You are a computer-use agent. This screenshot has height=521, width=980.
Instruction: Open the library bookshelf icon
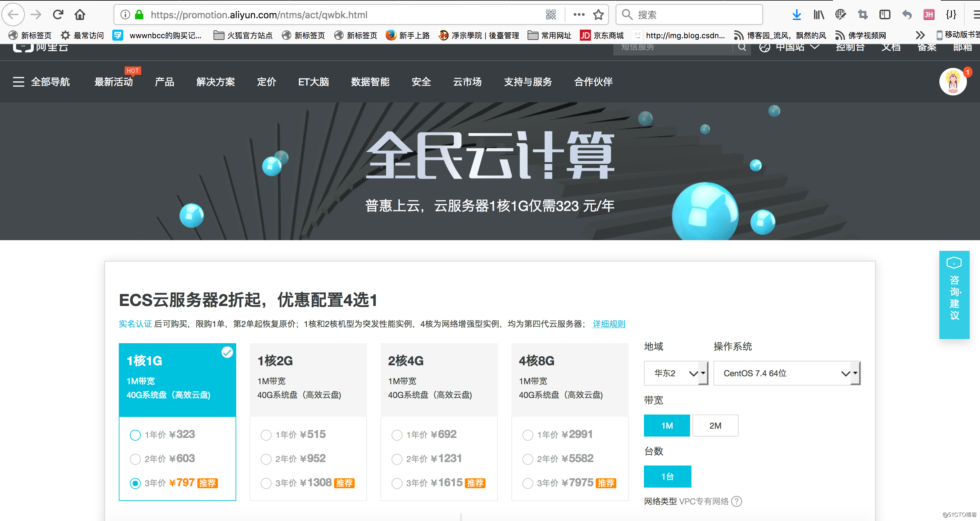click(819, 15)
